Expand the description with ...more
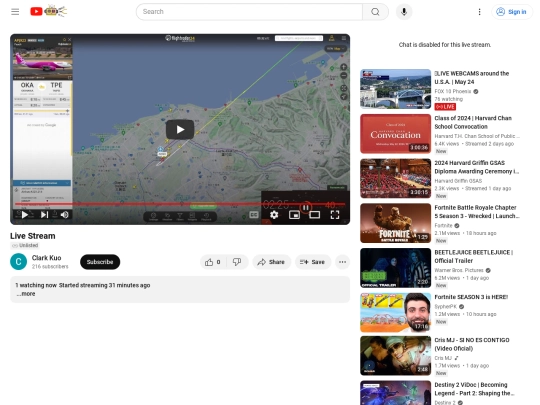This screenshot has height=405, width=540. pyautogui.click(x=26, y=294)
